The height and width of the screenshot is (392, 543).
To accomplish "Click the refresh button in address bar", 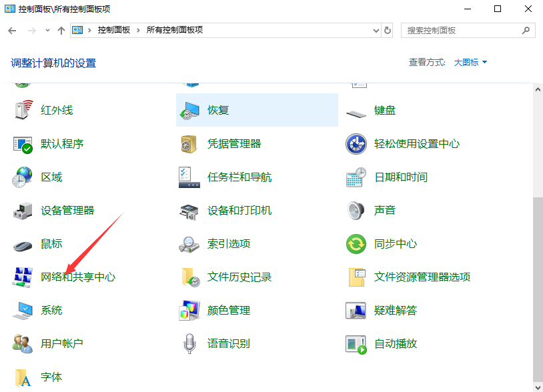I will pyautogui.click(x=388, y=31).
